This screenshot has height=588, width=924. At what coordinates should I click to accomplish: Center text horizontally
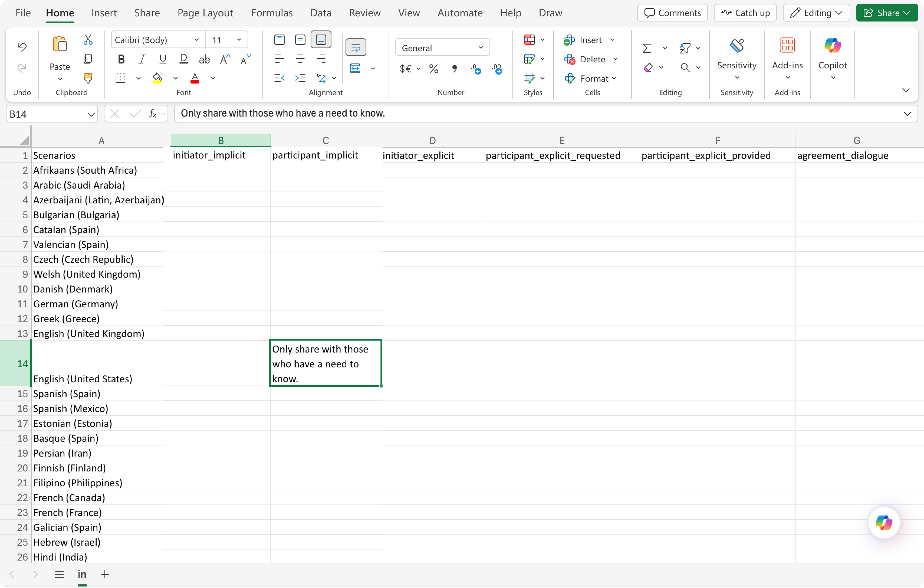300,59
